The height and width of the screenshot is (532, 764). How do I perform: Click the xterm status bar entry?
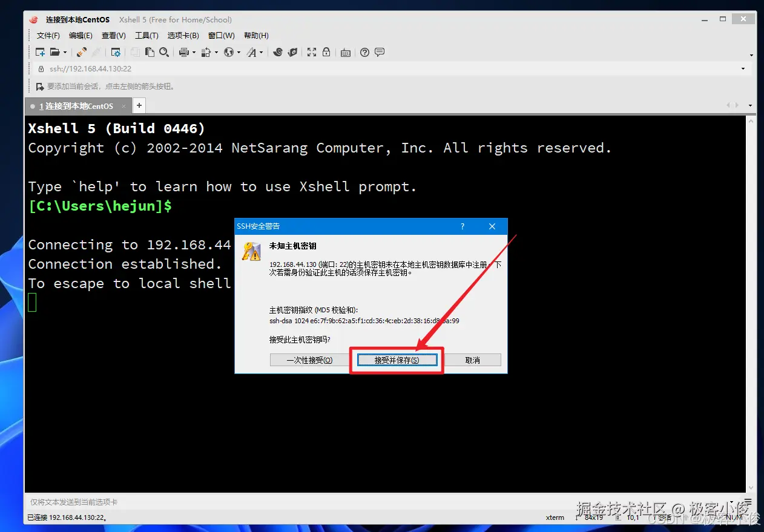point(555,517)
